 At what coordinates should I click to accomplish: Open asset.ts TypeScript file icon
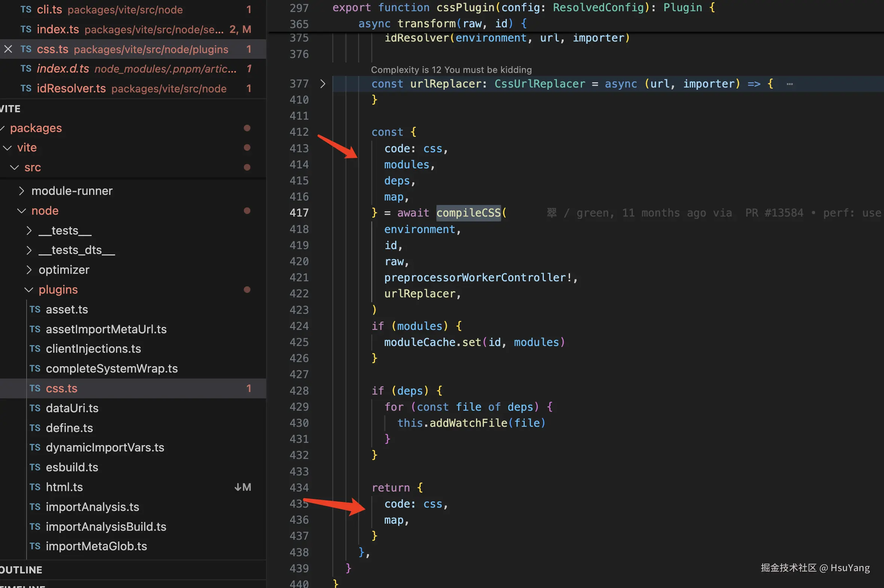click(x=35, y=310)
